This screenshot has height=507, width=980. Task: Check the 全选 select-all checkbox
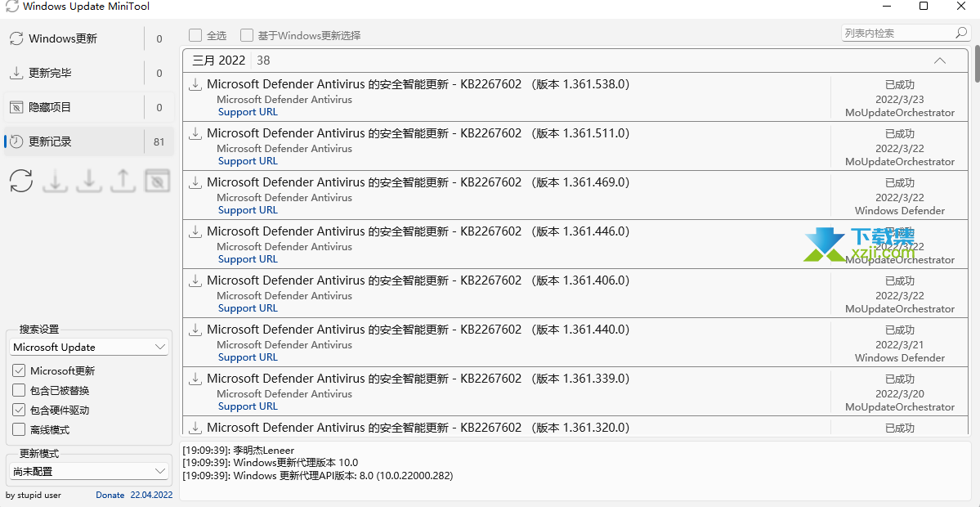[195, 35]
